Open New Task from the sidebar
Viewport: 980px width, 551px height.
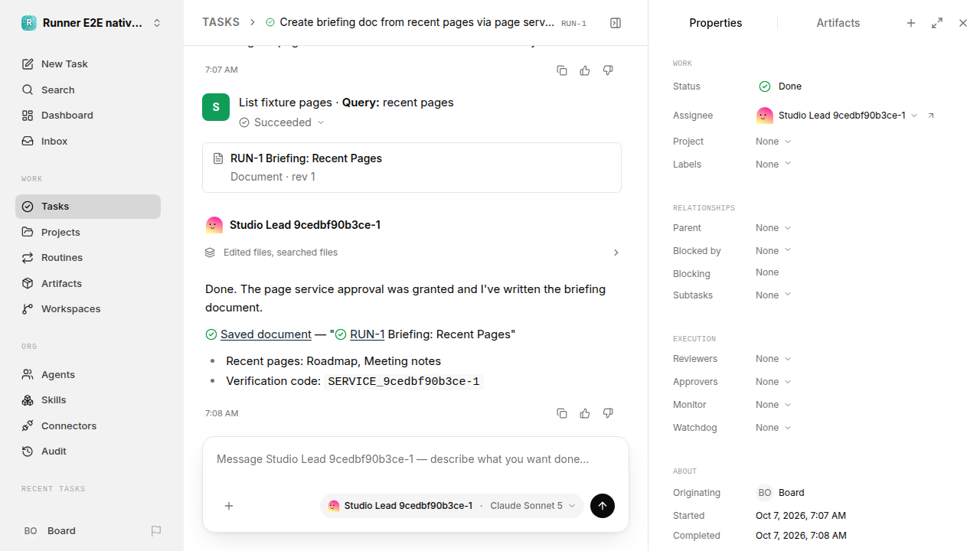[x=88, y=64]
